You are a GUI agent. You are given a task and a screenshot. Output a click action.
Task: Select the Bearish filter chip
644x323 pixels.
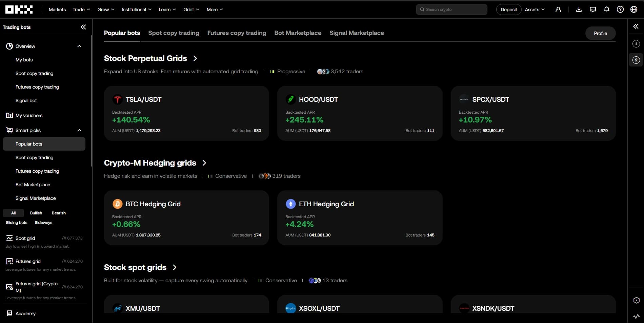pos(59,213)
